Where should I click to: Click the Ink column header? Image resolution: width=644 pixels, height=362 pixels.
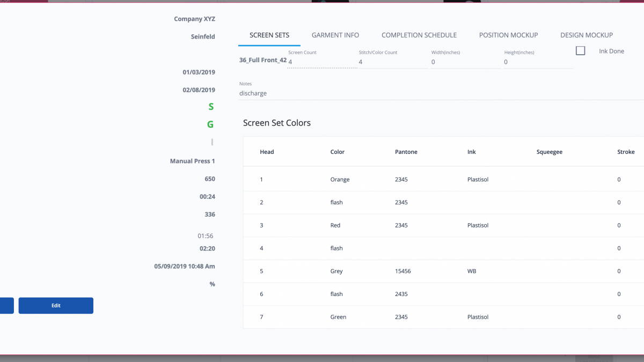[471, 152]
